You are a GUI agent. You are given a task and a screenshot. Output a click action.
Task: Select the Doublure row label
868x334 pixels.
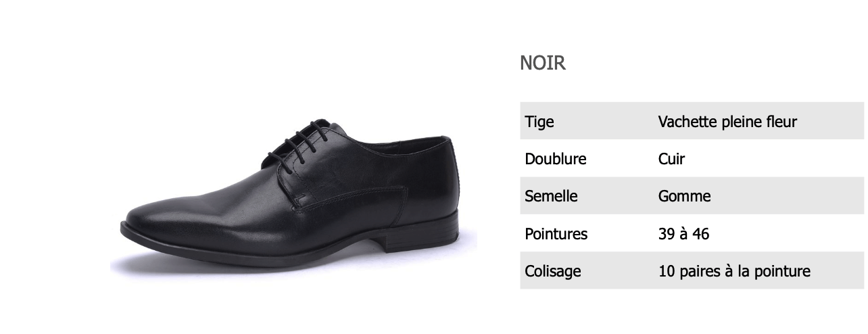[555, 159]
